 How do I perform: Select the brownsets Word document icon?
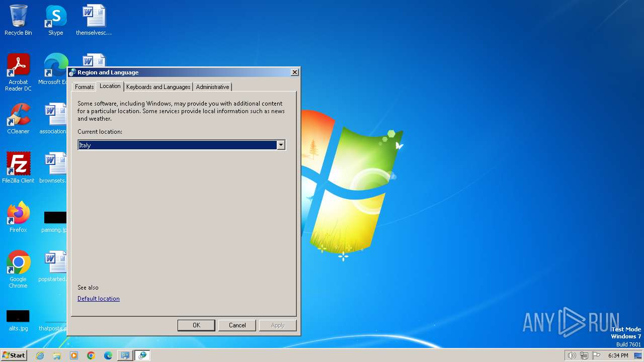coord(53,168)
